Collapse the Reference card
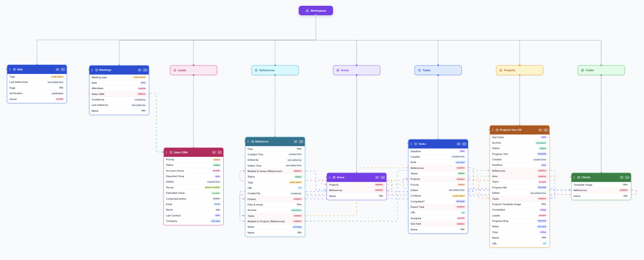644x260 pixels. pos(301,142)
